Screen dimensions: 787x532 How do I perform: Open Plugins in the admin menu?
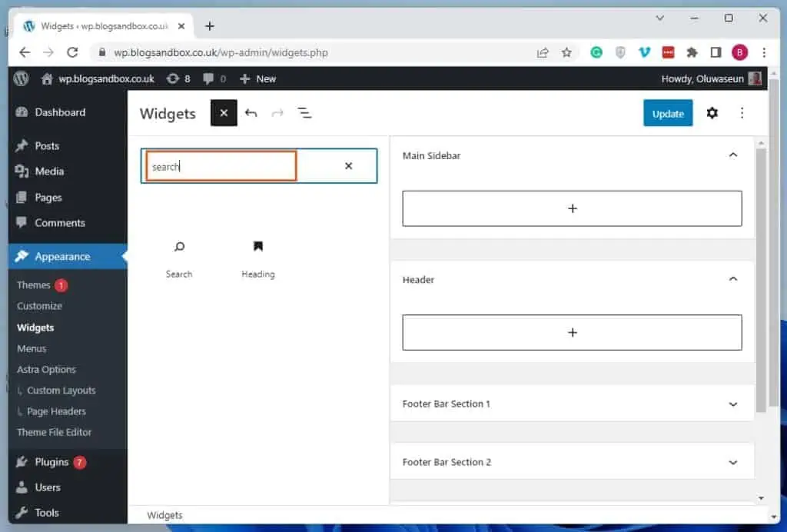click(51, 462)
